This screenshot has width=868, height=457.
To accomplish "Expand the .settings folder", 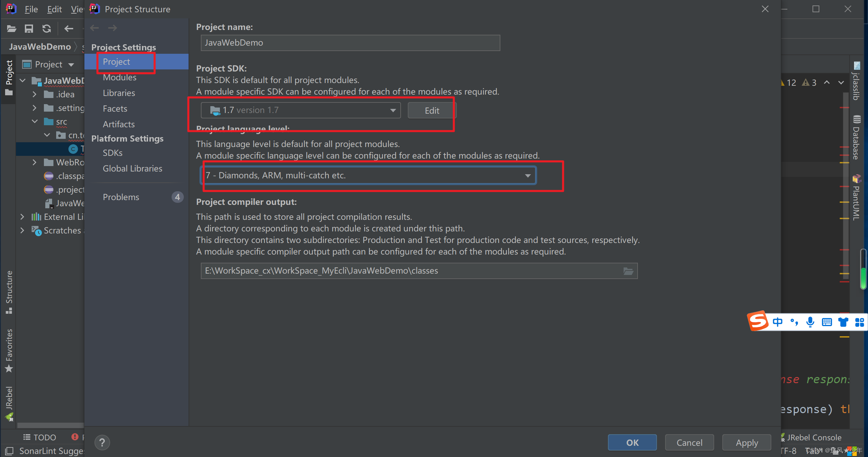I will [34, 108].
